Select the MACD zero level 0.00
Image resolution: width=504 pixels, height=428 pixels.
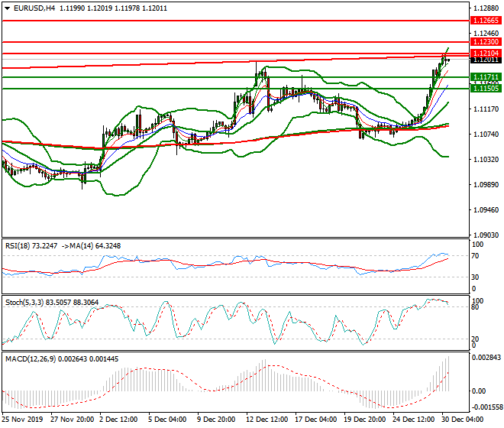pos(479,391)
